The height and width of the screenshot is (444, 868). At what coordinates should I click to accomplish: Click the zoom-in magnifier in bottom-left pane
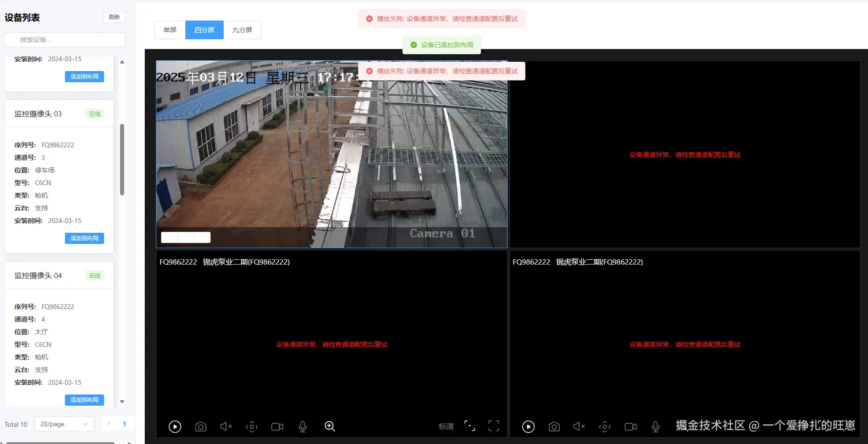[330, 426]
